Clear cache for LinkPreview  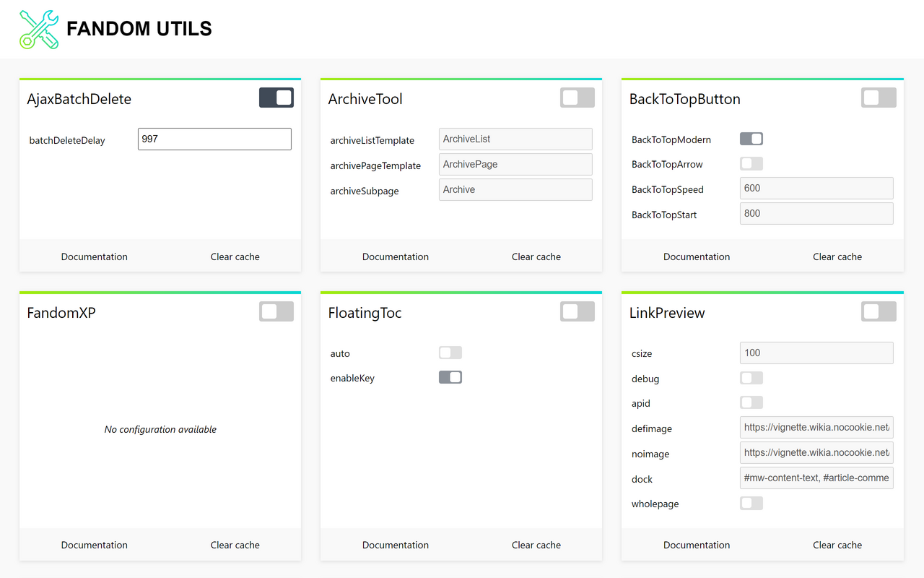click(837, 545)
